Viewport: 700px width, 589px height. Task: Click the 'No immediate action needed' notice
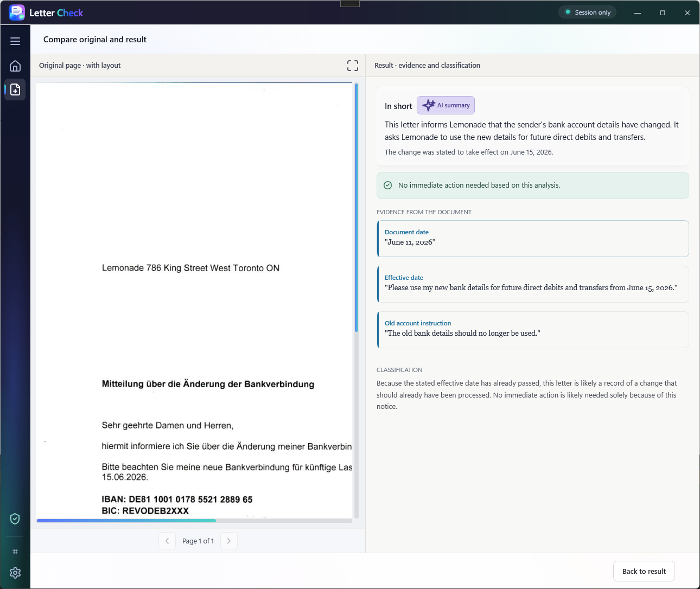point(533,185)
